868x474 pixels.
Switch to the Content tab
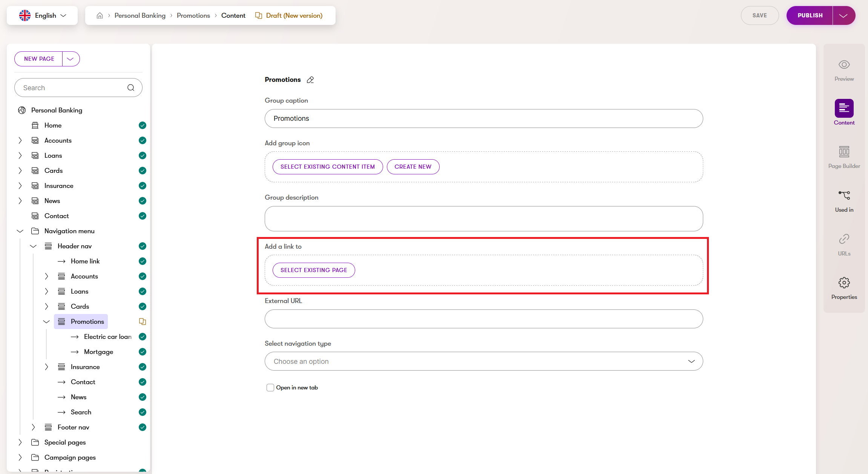pos(844,113)
